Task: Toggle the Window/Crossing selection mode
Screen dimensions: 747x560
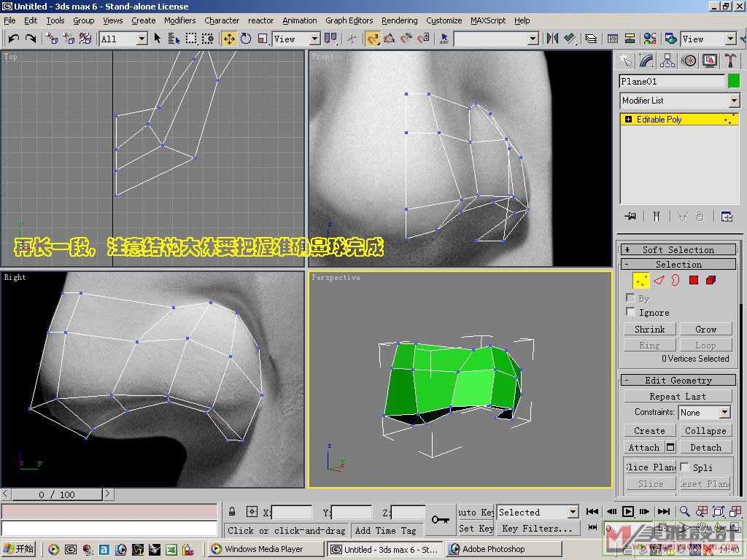Action: (208, 39)
